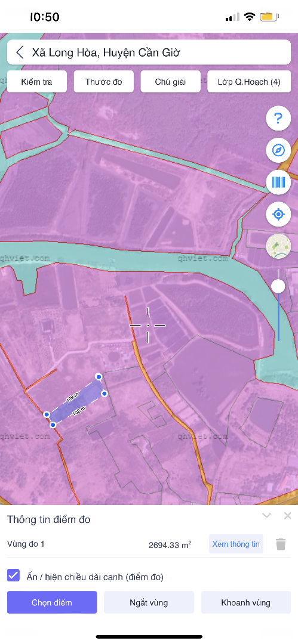Click the overlay opacity slider handle

pos(279,286)
